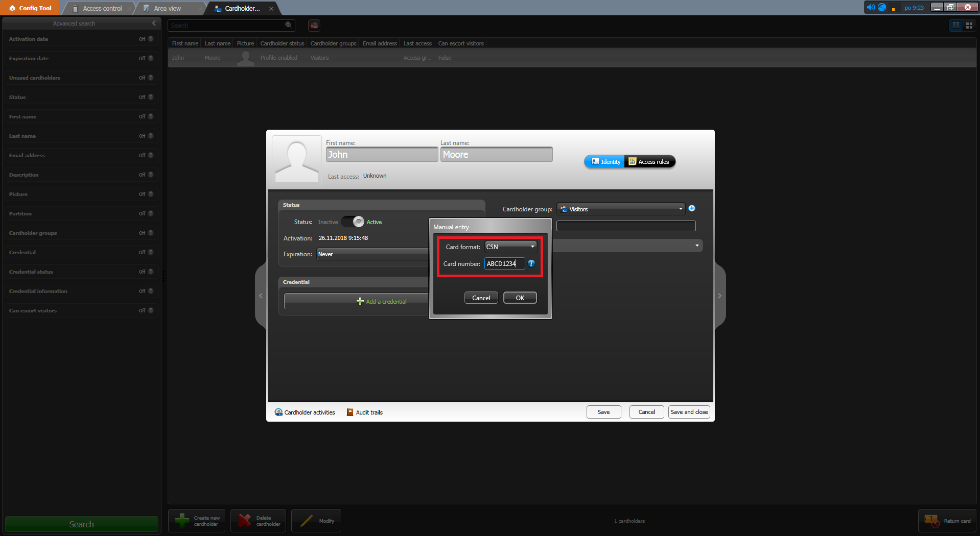Collapse the Advanced search panel
This screenshot has width=980, height=536.
154,23
